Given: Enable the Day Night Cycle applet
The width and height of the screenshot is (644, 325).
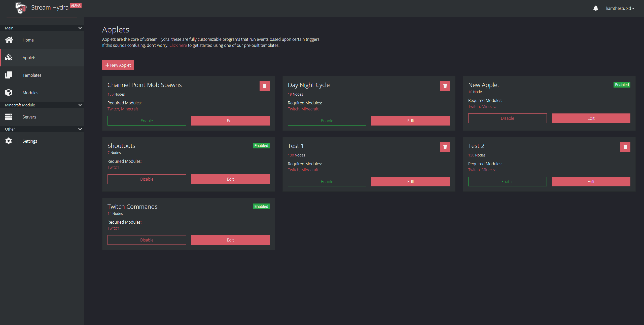Looking at the screenshot, I should [327, 121].
